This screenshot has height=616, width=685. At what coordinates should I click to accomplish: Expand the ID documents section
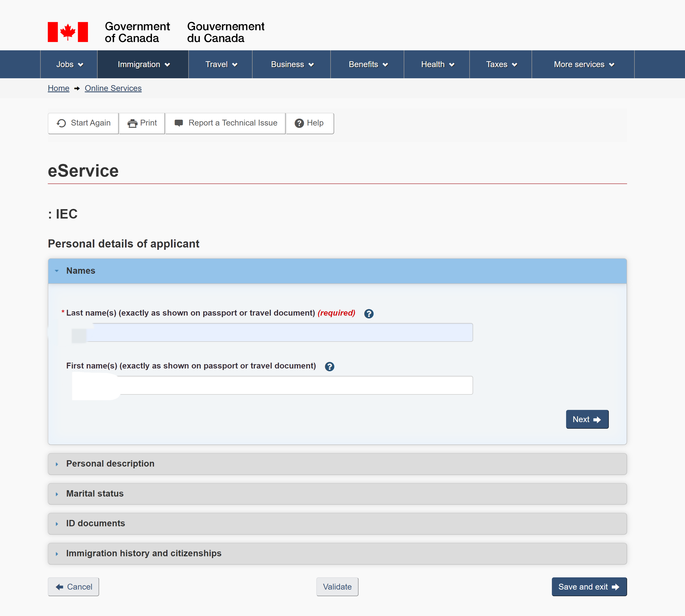pos(96,523)
